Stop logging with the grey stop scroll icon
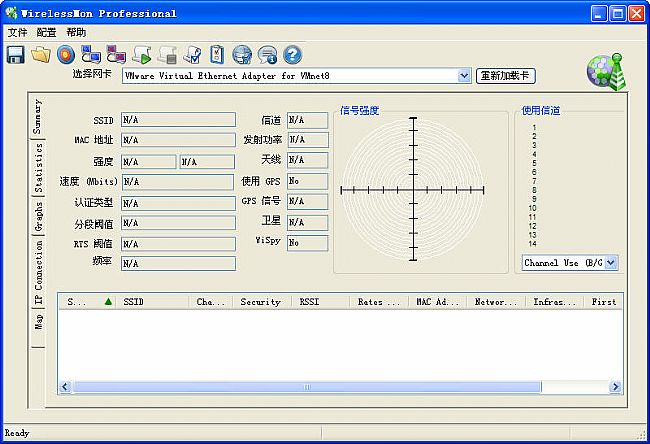The image size is (650, 444). tap(167, 55)
